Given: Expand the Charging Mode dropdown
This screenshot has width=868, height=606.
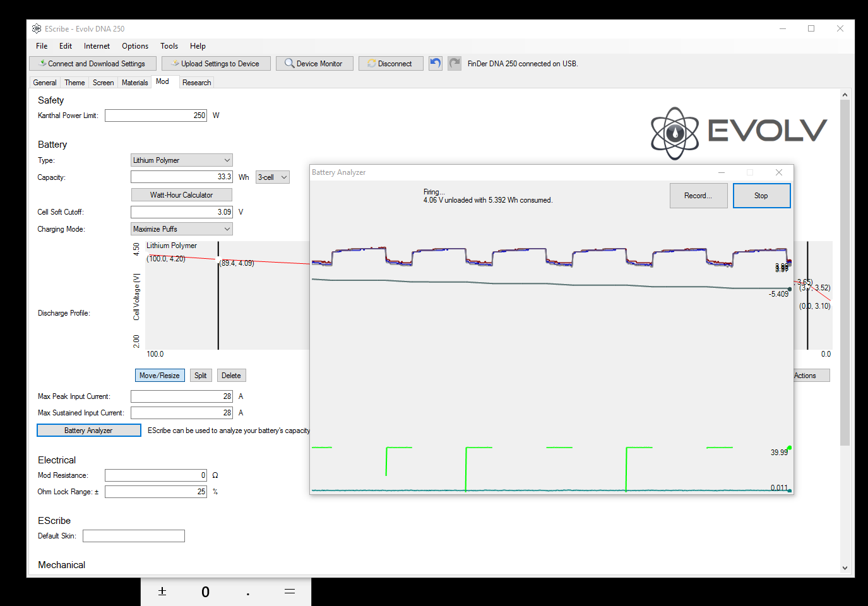Looking at the screenshot, I should tap(181, 229).
